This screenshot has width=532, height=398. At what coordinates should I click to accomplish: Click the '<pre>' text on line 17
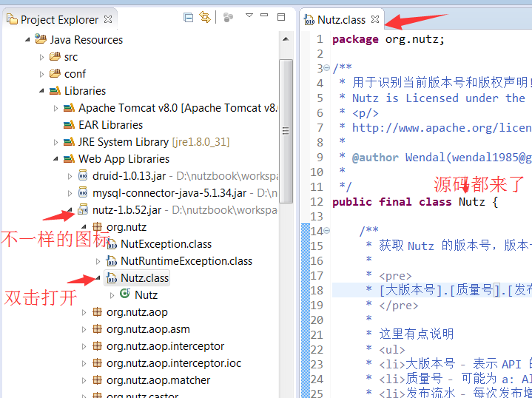[x=395, y=276]
